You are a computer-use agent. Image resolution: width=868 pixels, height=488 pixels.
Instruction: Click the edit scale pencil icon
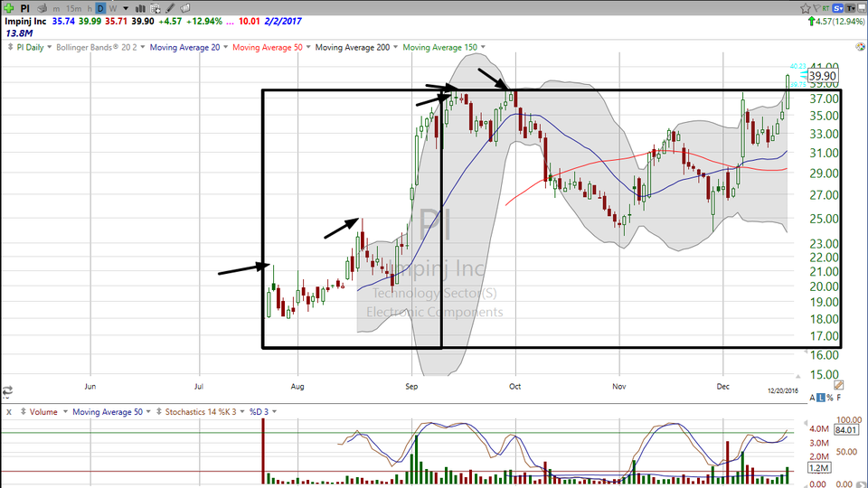tap(838, 385)
